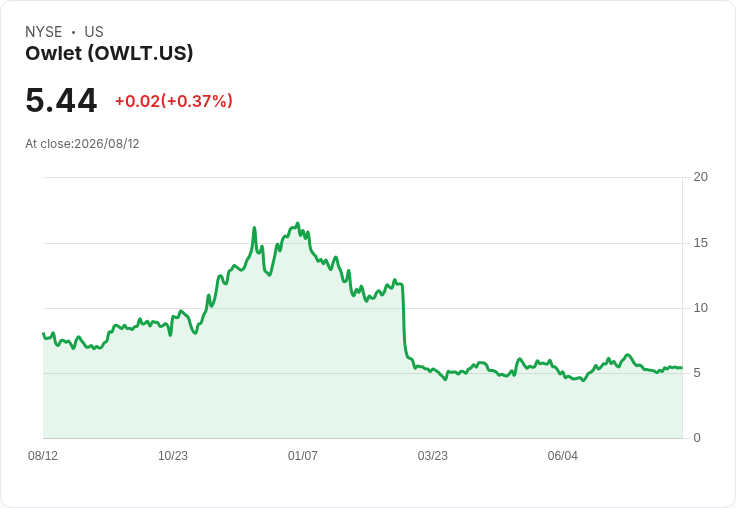
Task: Click the At close:2026/08/12 timestamp
Action: tap(82, 144)
